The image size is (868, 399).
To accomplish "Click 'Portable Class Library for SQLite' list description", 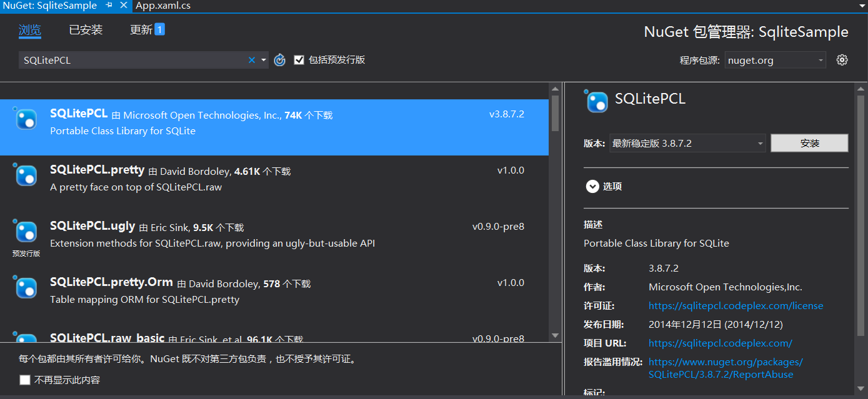I will (122, 131).
